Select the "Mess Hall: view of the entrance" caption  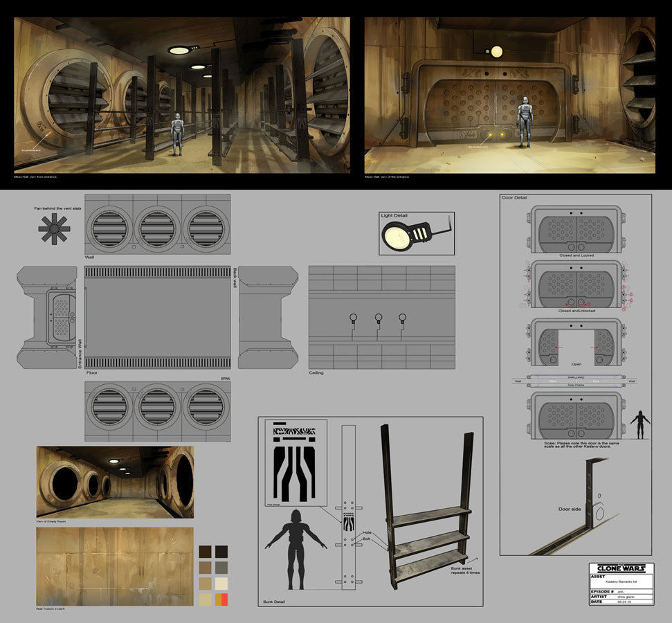point(388,177)
